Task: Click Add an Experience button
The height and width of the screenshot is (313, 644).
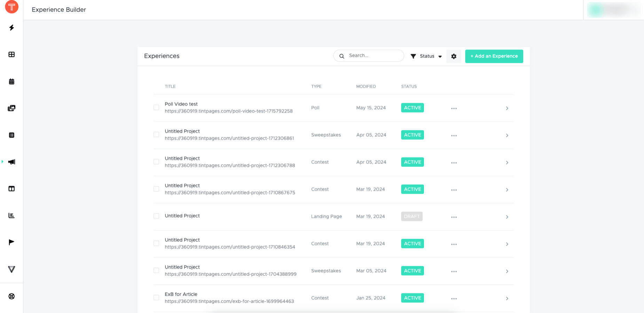Action: (494, 56)
